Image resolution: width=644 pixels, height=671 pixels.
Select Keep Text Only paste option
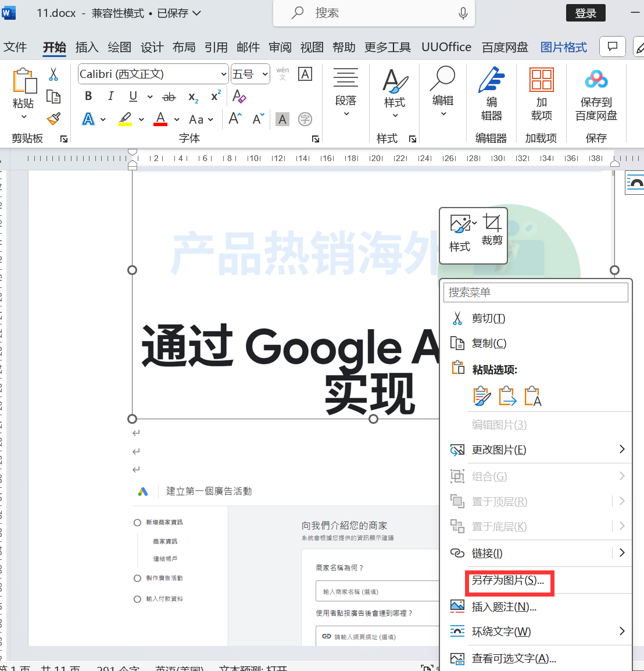point(533,396)
